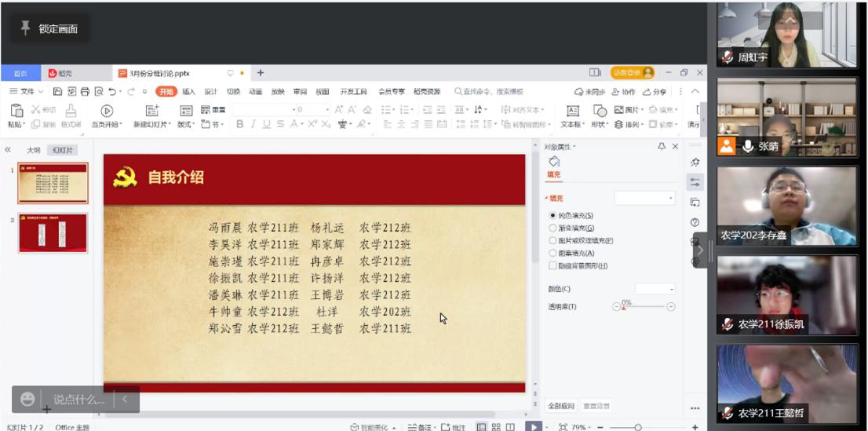Click the undo arrow icon
868x431 pixels.
pyautogui.click(x=112, y=92)
